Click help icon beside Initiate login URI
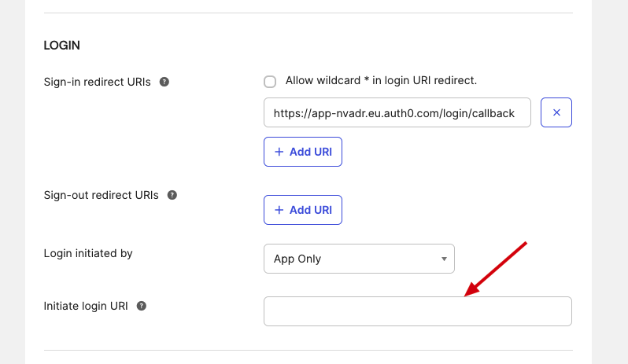This screenshot has height=364, width=628. [142, 306]
